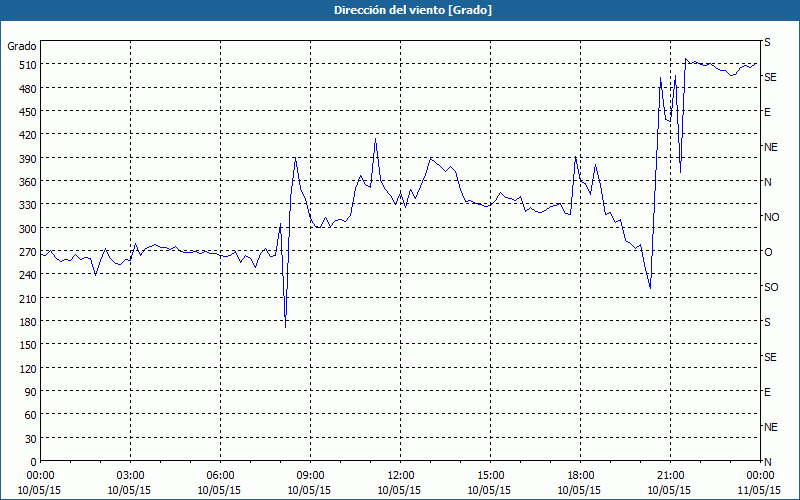Click the topmost "S" compass label above 510
This screenshot has width=800, height=500.
pos(767,42)
